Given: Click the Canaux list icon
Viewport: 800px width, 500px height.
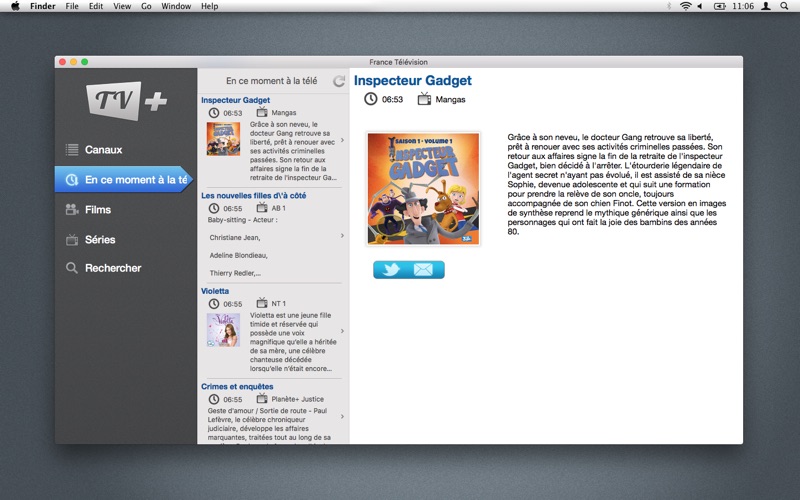Looking at the screenshot, I should pos(72,149).
